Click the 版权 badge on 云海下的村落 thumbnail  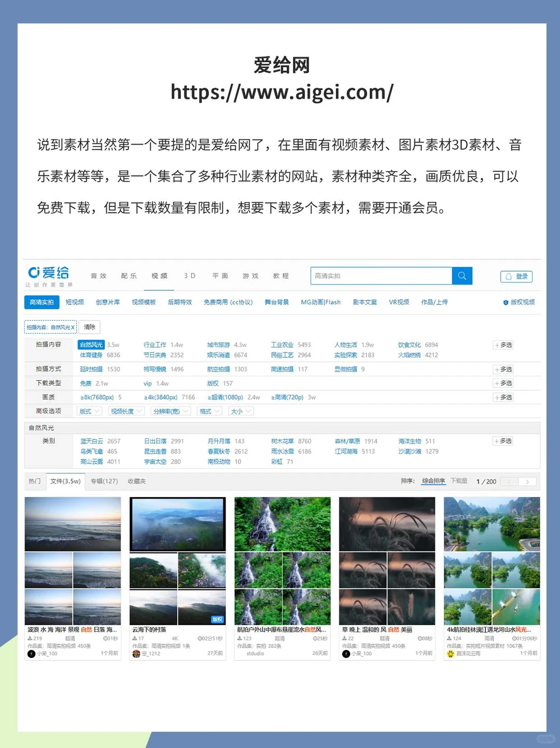click(x=218, y=619)
